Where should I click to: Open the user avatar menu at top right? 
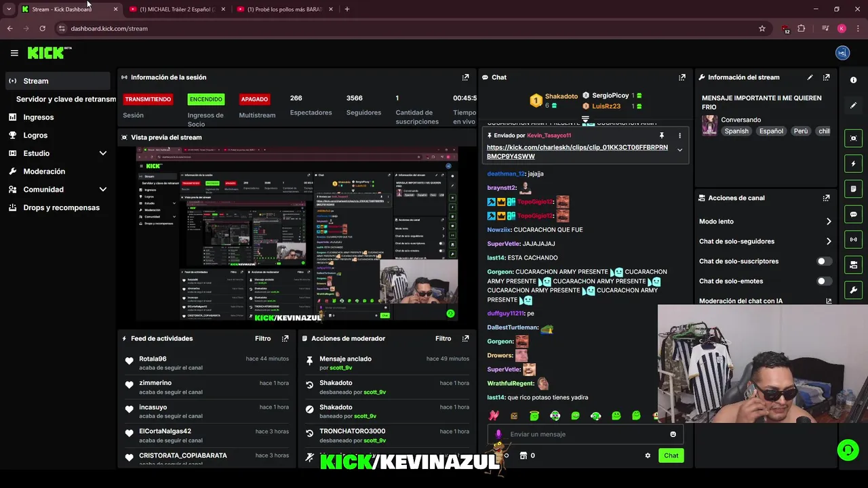point(842,53)
